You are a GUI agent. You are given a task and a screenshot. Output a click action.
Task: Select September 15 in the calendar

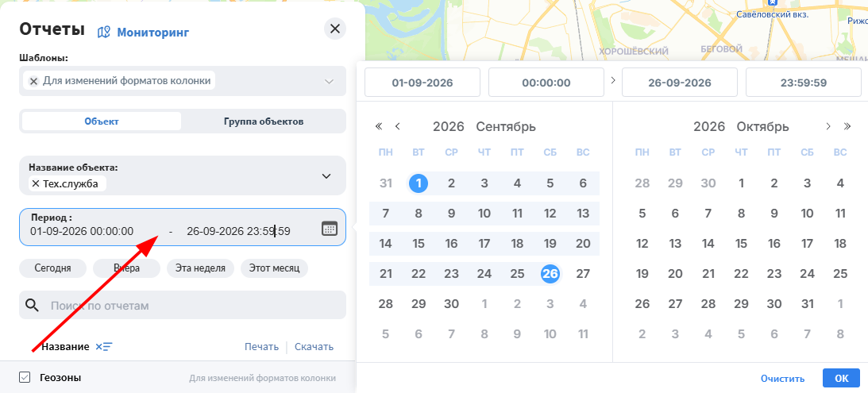[x=419, y=244]
